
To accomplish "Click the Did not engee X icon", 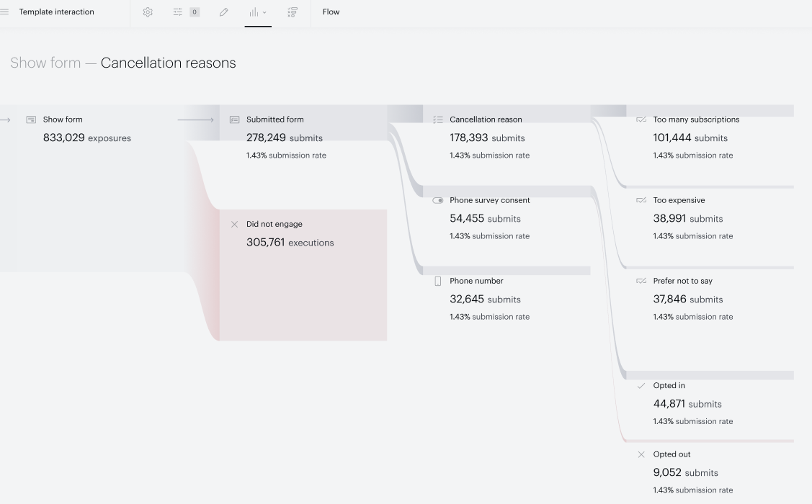I will coord(235,224).
